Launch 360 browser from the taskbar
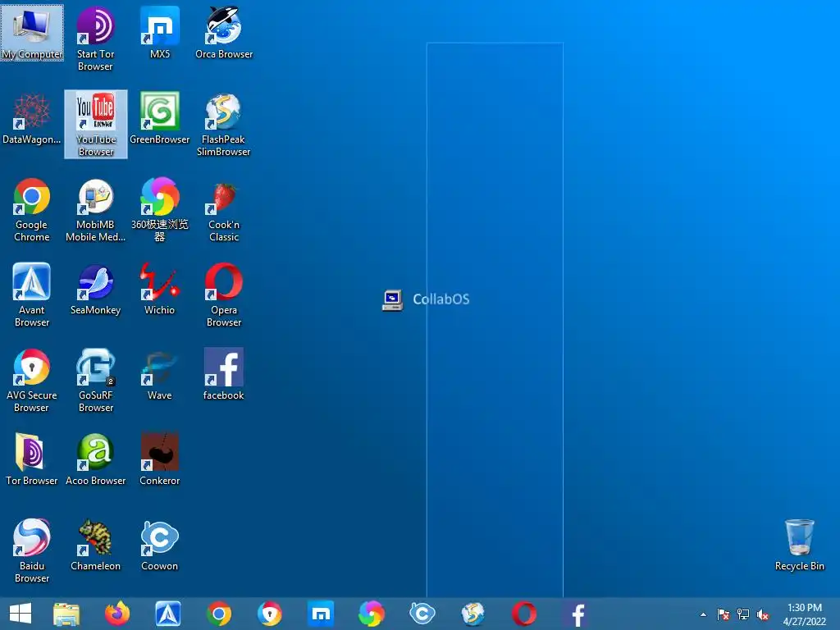The width and height of the screenshot is (840, 630). click(x=372, y=614)
